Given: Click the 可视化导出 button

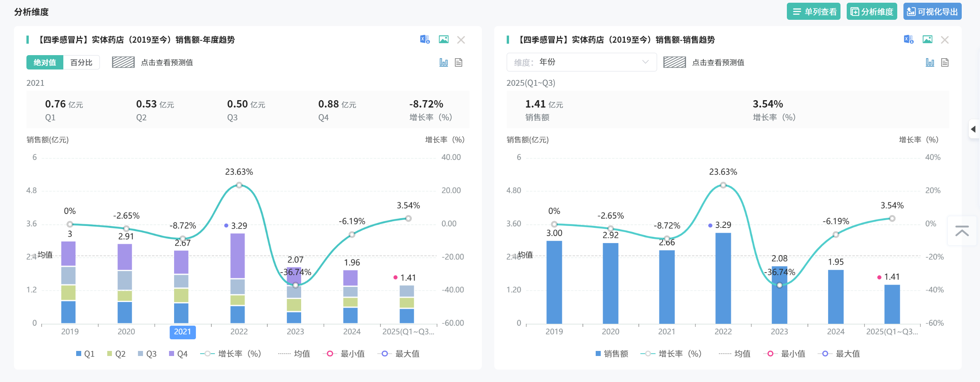Looking at the screenshot, I should coord(932,11).
